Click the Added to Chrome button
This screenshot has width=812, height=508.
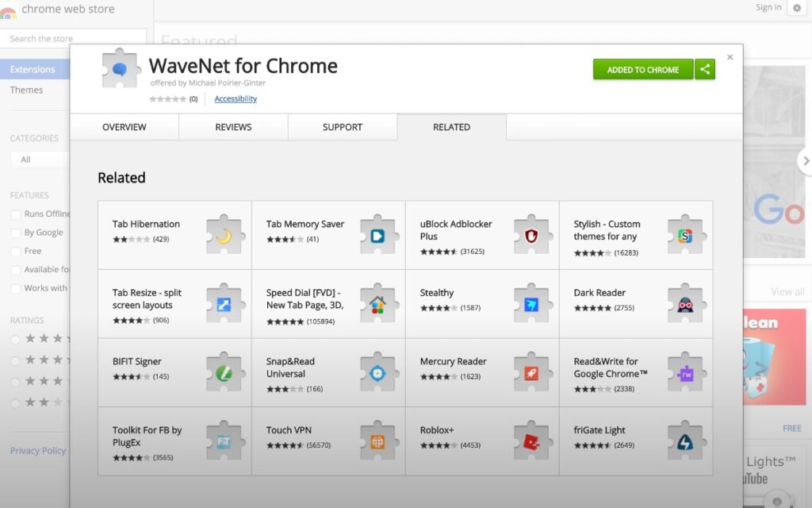642,69
